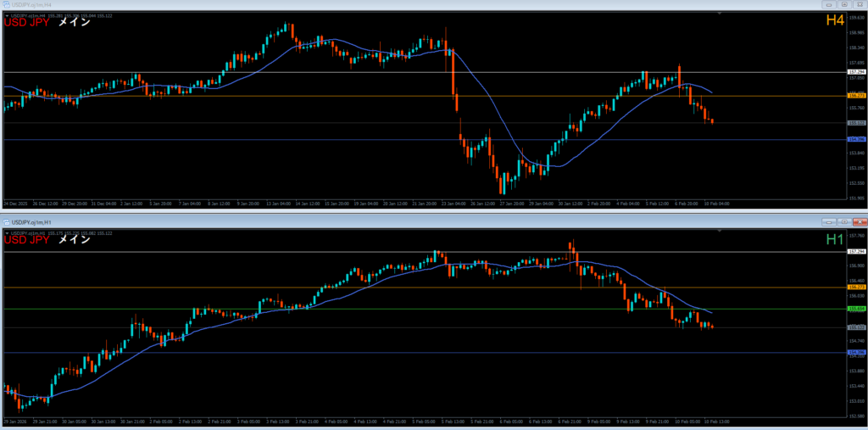Click the red USD JPY label on H4 chart
The image size is (868, 430).
coord(26,22)
